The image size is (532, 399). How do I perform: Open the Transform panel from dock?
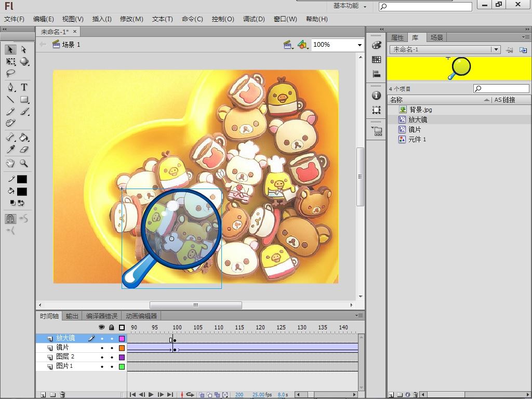[x=376, y=110]
